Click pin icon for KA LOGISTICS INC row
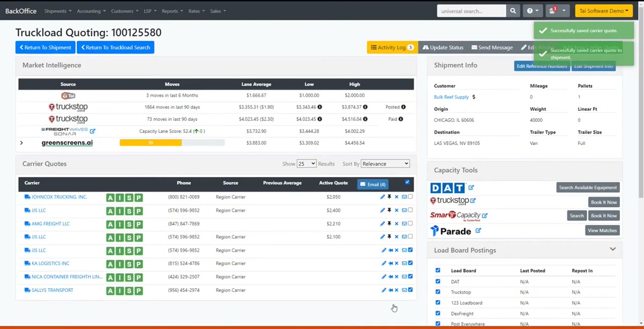 [x=391, y=264]
